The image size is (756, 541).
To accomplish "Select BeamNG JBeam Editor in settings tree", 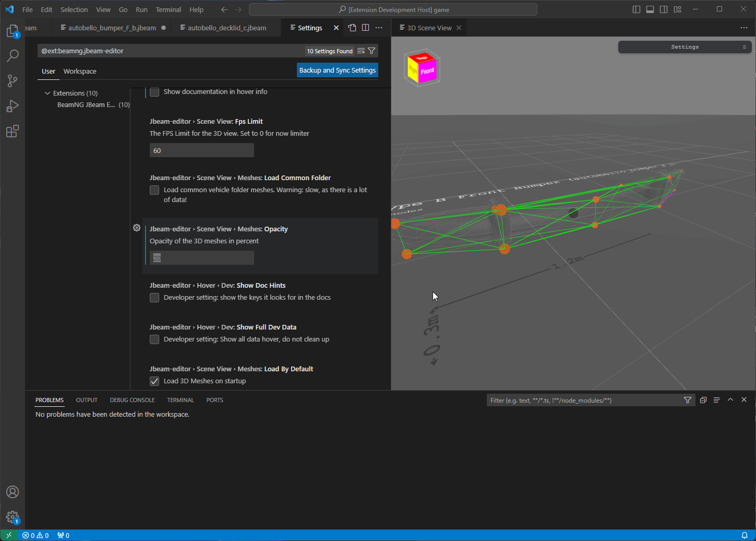I will [x=86, y=104].
